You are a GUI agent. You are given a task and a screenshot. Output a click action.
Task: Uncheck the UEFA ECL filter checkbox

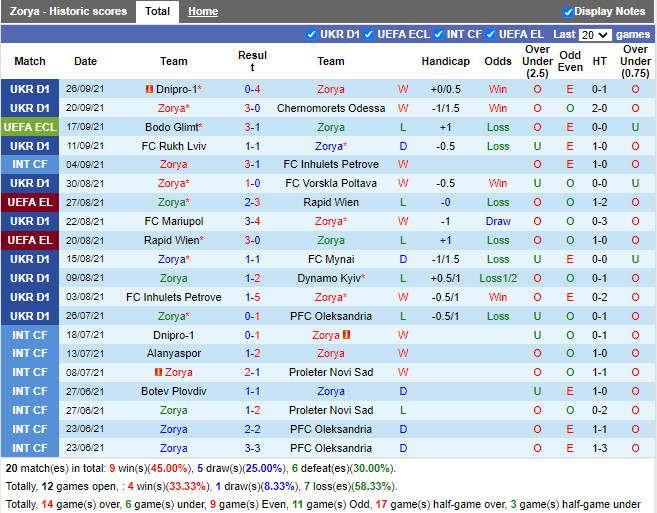pos(369,35)
